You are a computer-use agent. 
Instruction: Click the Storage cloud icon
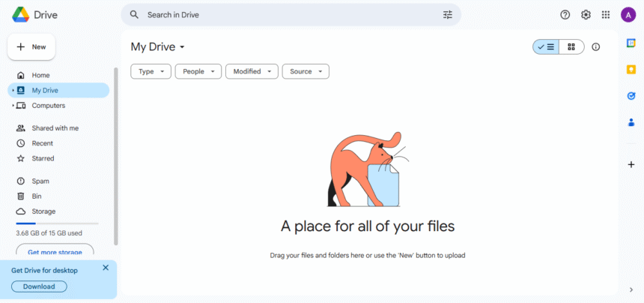[20, 211]
